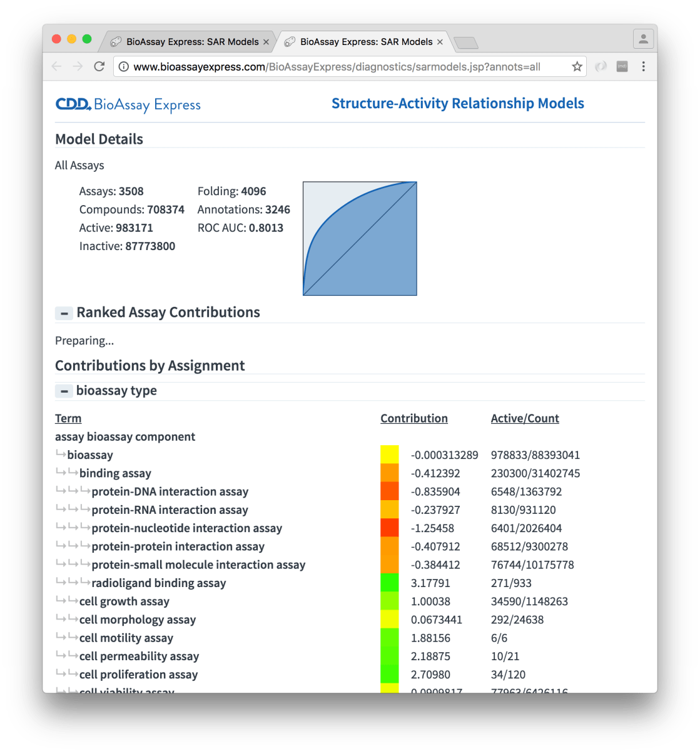Collapse the bioassay type section
The image size is (700, 754).
coord(64,391)
